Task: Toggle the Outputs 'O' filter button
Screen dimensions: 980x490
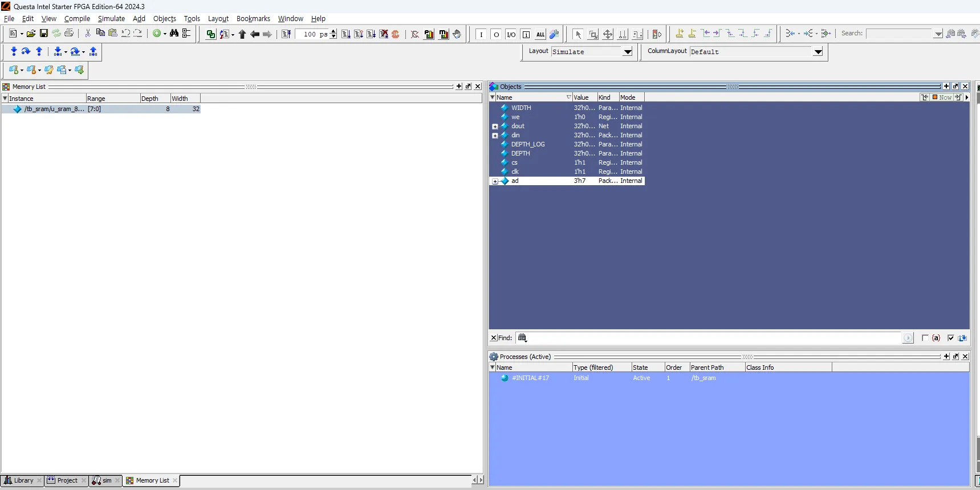Action: (x=497, y=35)
